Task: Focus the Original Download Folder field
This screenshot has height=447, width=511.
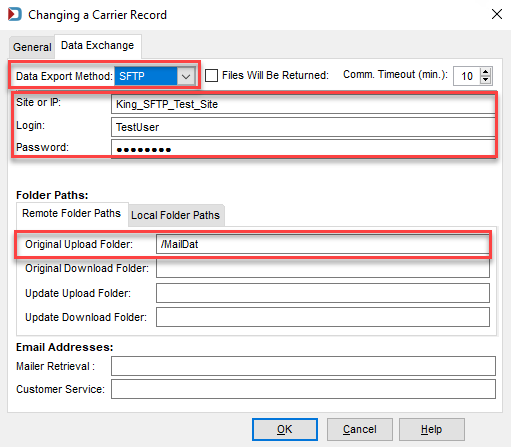Action: pyautogui.click(x=323, y=268)
